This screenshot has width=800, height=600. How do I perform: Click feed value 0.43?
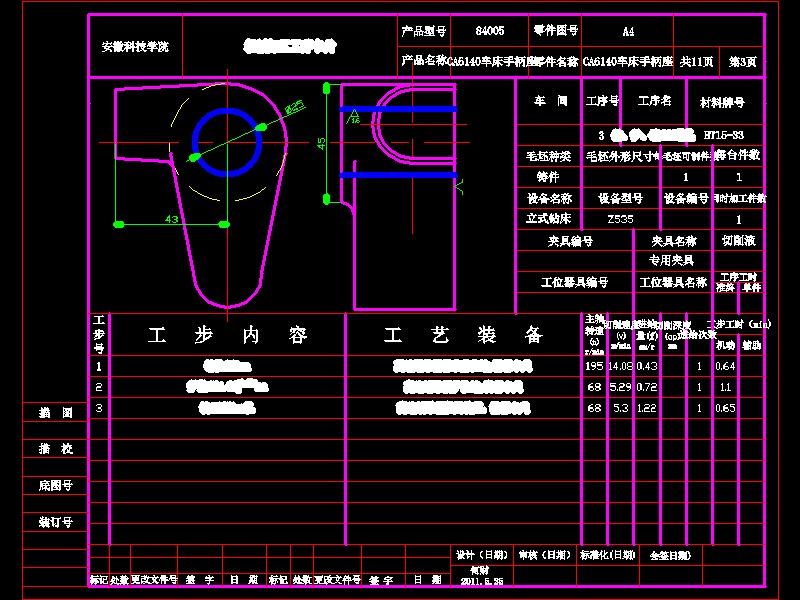click(x=647, y=366)
